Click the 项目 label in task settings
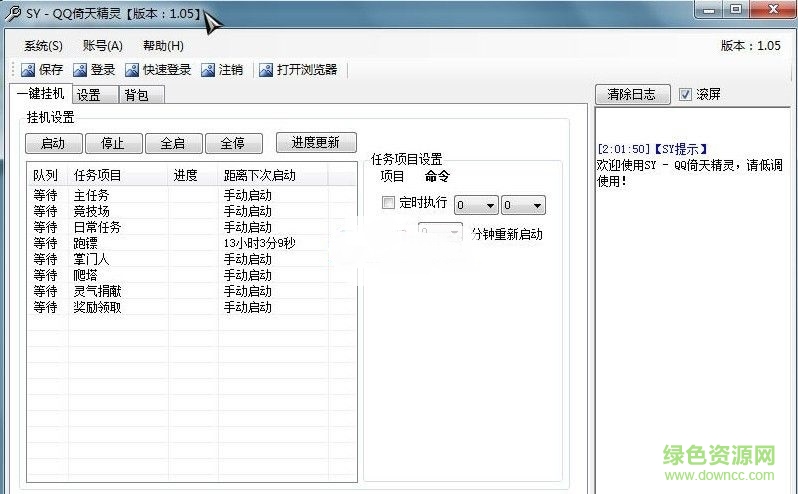Viewport: 798px width, 494px height. [392, 177]
